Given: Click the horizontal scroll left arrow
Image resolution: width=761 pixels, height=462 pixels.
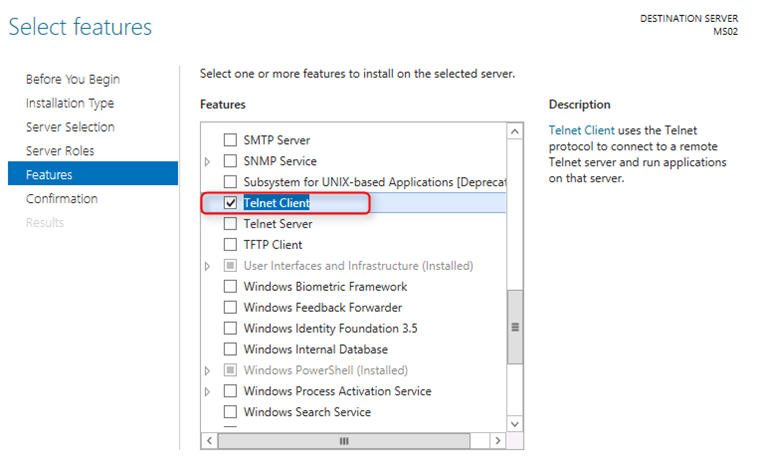Looking at the screenshot, I should [209, 441].
